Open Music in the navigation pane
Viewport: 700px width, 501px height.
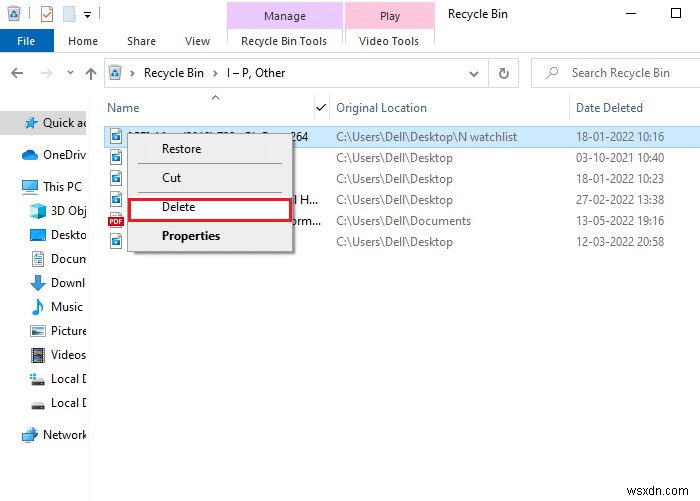pos(57,307)
